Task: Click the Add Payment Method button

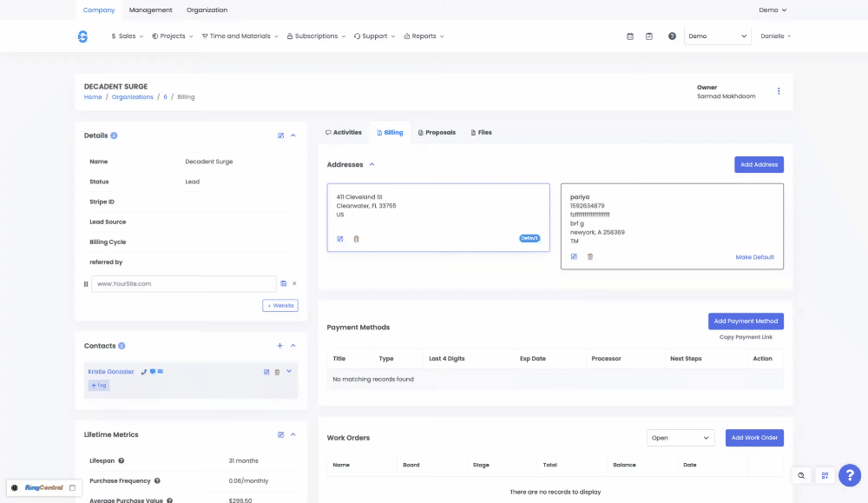Action: [746, 321]
